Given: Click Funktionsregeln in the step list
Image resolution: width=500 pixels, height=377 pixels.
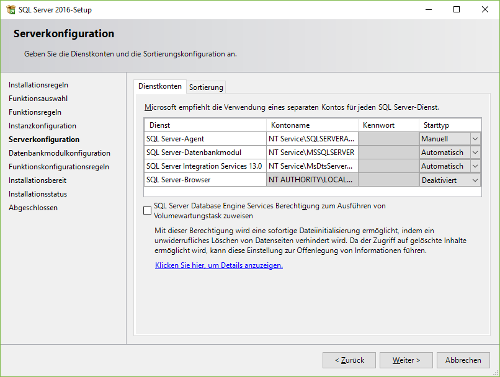Looking at the screenshot, I should tap(35, 112).
